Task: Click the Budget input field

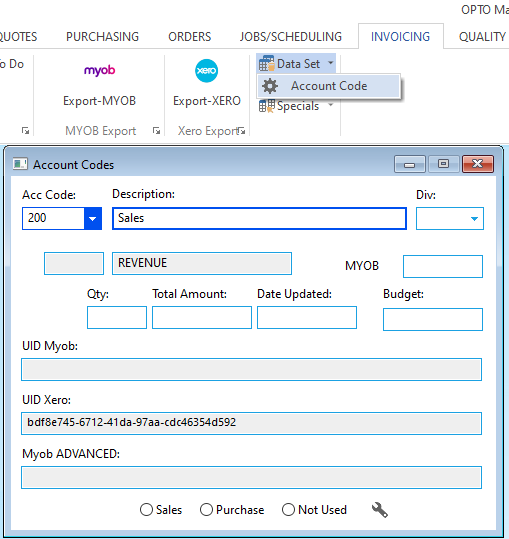Action: [x=433, y=319]
